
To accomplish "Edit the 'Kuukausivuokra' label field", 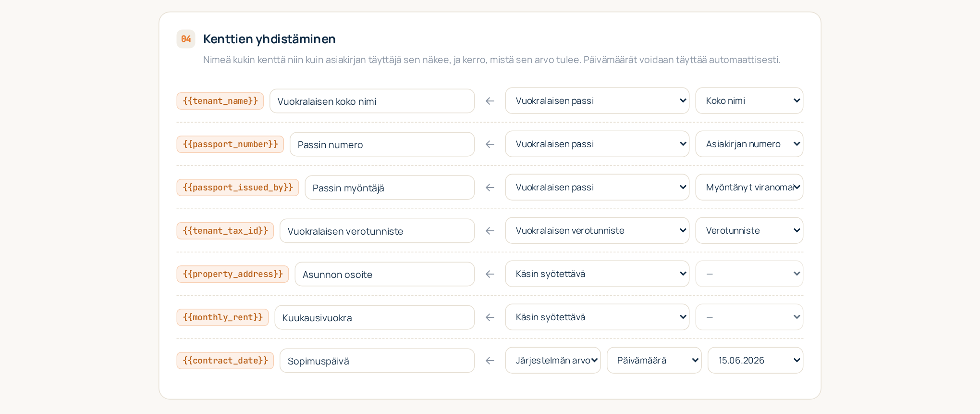I will [374, 317].
